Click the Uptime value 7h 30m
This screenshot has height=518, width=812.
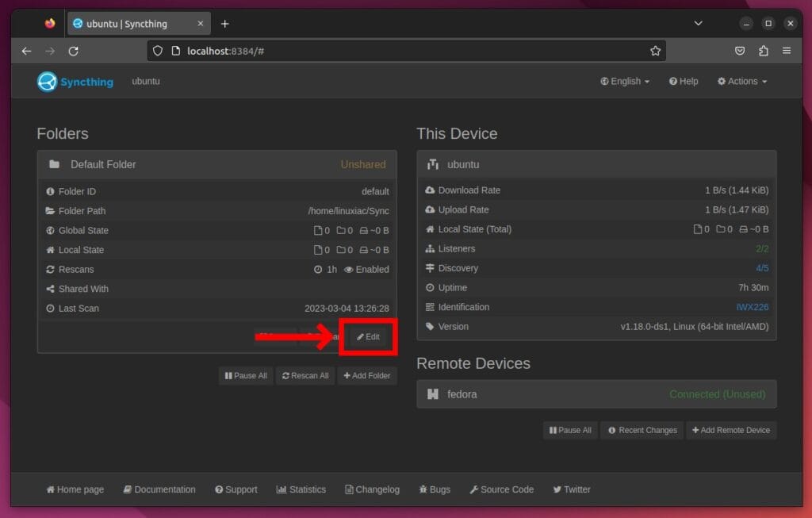[753, 287]
